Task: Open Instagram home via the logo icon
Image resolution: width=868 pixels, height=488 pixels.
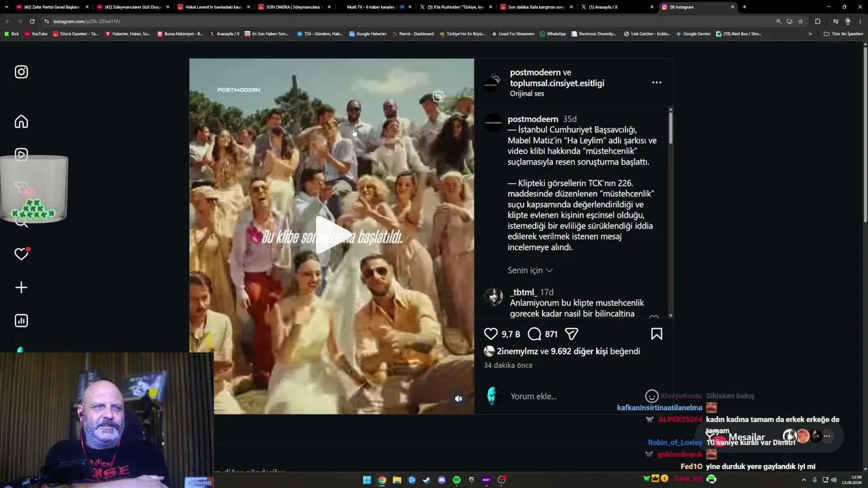Action: tap(21, 72)
